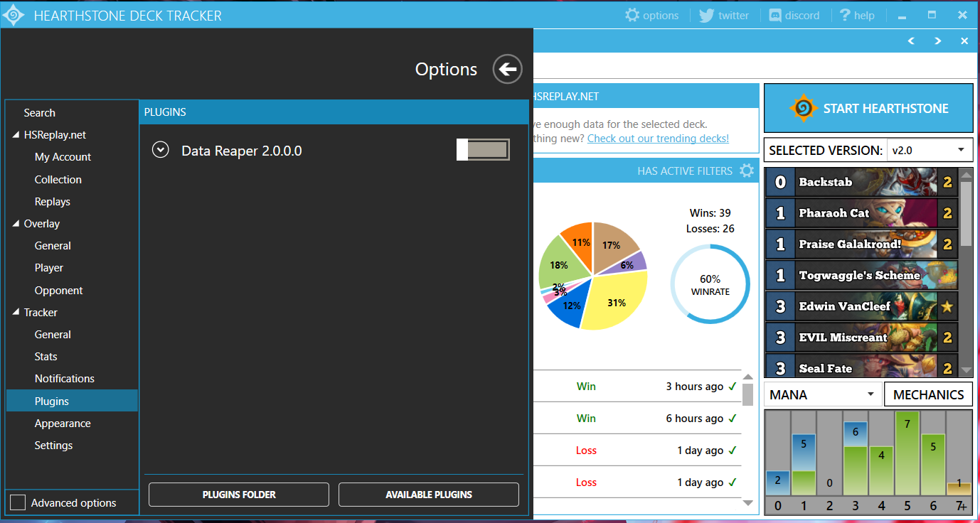Select the Win game from 6 hours ago
The height and width of the screenshot is (523, 980).
[x=637, y=419]
